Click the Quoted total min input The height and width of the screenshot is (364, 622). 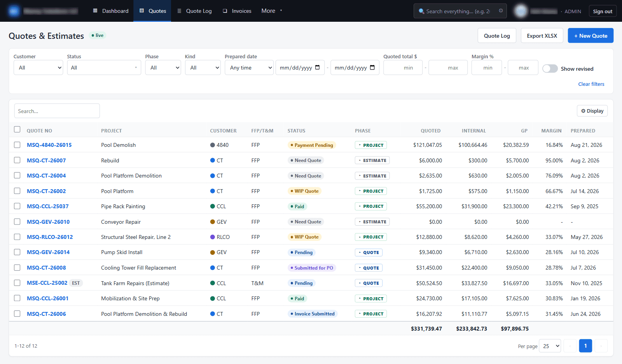click(x=403, y=68)
